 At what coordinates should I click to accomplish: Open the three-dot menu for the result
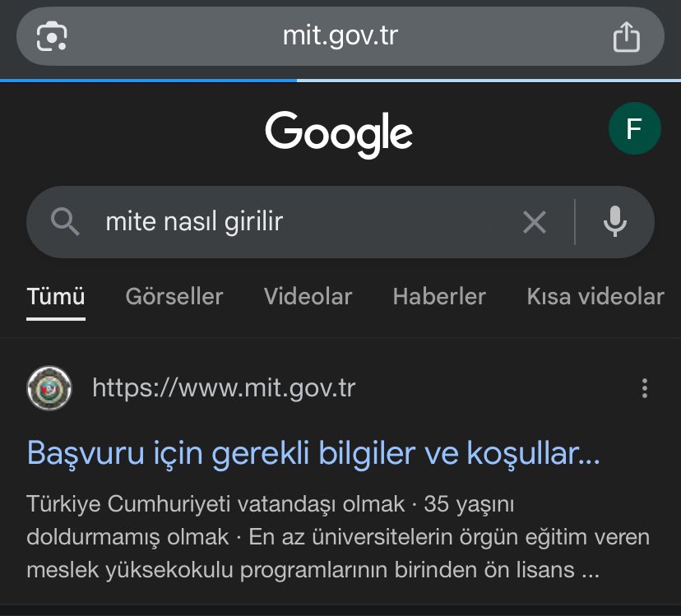645,388
